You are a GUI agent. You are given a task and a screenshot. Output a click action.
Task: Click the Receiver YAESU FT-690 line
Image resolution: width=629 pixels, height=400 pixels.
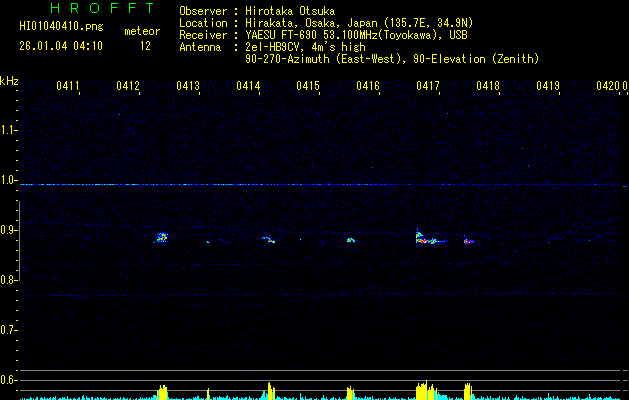(323, 35)
